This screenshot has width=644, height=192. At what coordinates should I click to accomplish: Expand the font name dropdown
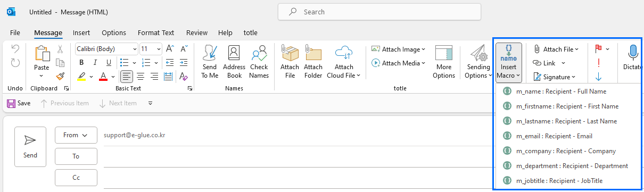coord(135,49)
